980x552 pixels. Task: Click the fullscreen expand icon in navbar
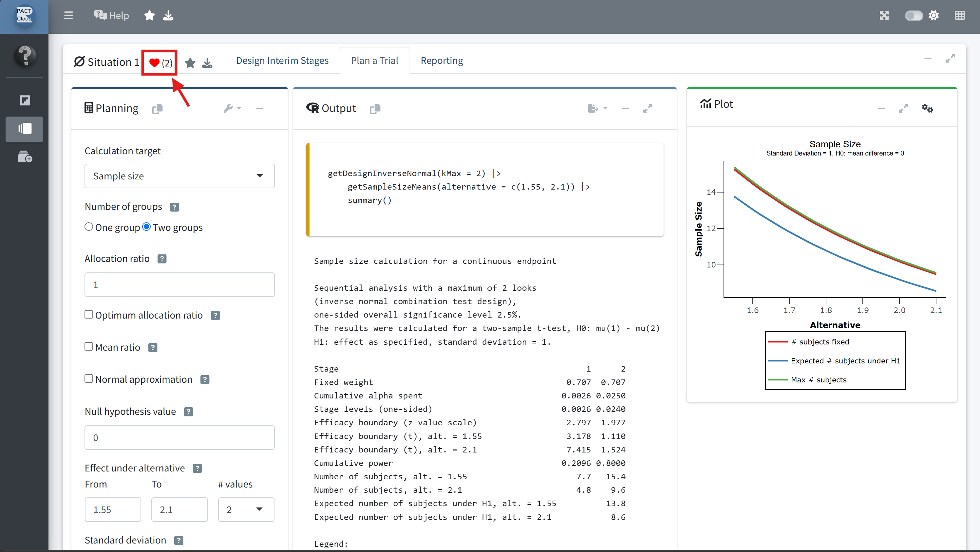884,16
